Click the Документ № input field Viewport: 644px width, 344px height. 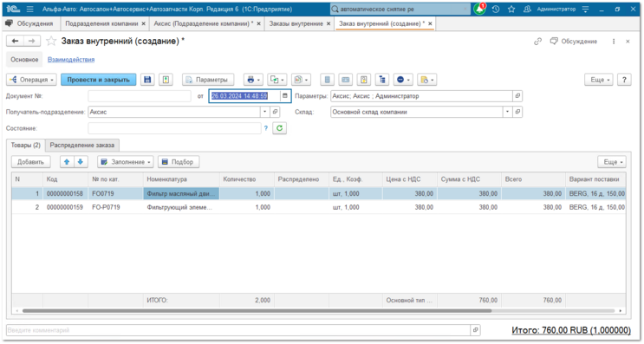tap(140, 96)
